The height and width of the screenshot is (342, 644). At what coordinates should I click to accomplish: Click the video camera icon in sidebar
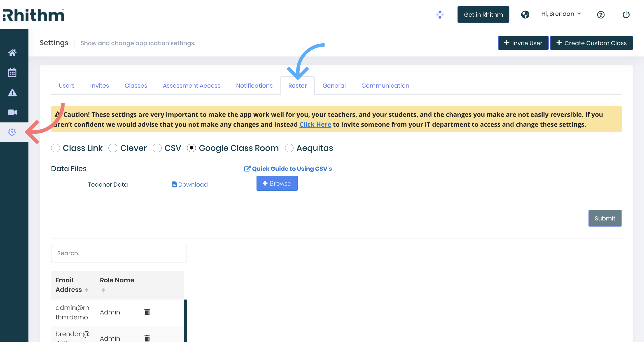pos(12,112)
